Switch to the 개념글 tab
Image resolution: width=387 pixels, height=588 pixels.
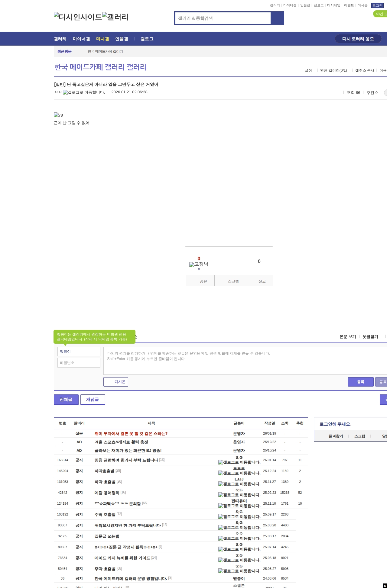point(93,400)
